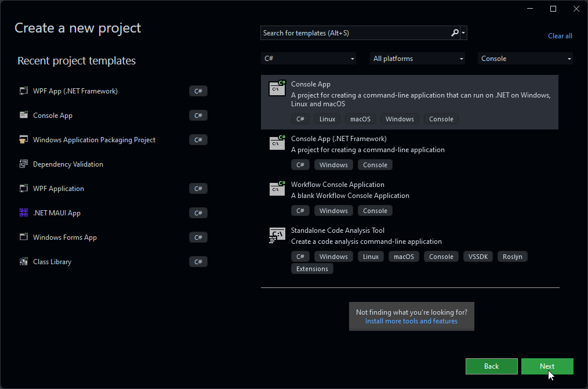Select the Class Library icon
This screenshot has height=389, width=588.
24,261
